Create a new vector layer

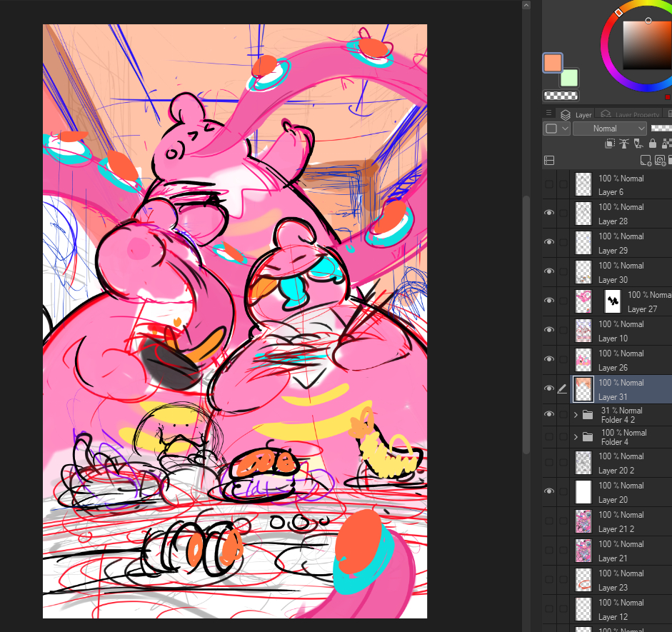(660, 161)
